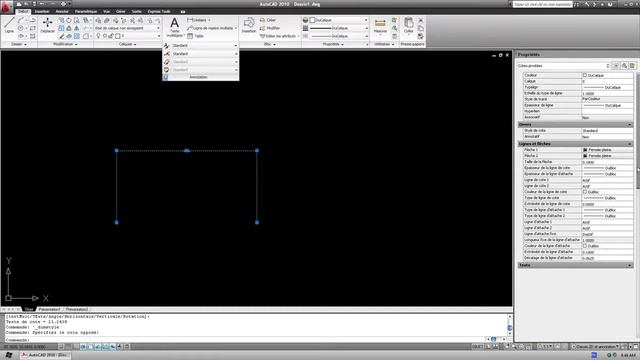Viewport: 640px width, 360px height.
Task: Click the text style icon beside first Standard
Action: click(x=167, y=46)
